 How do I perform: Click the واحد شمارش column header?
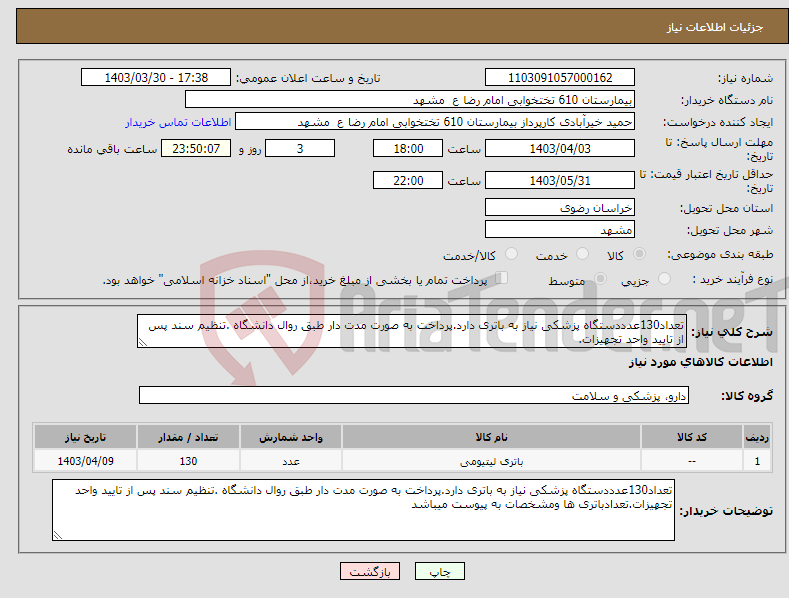[291, 437]
